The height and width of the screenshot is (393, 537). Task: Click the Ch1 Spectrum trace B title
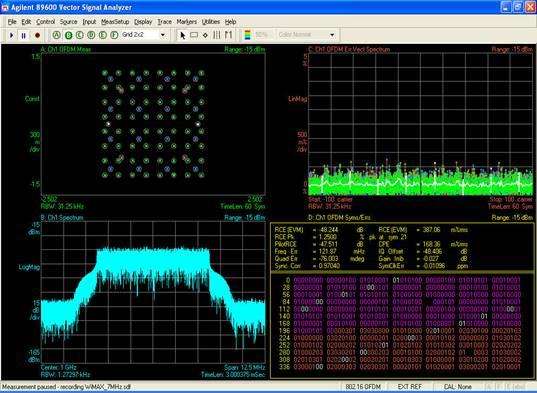tap(62, 217)
